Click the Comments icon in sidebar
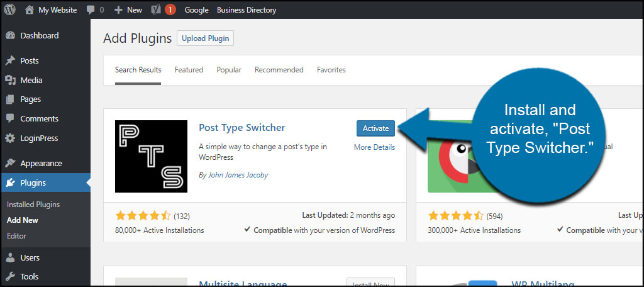 [x=10, y=119]
